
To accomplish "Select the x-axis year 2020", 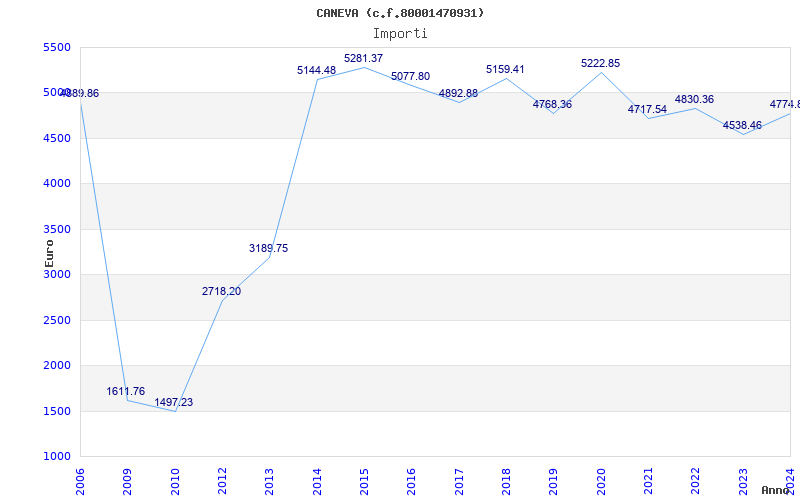I will coord(601,482).
